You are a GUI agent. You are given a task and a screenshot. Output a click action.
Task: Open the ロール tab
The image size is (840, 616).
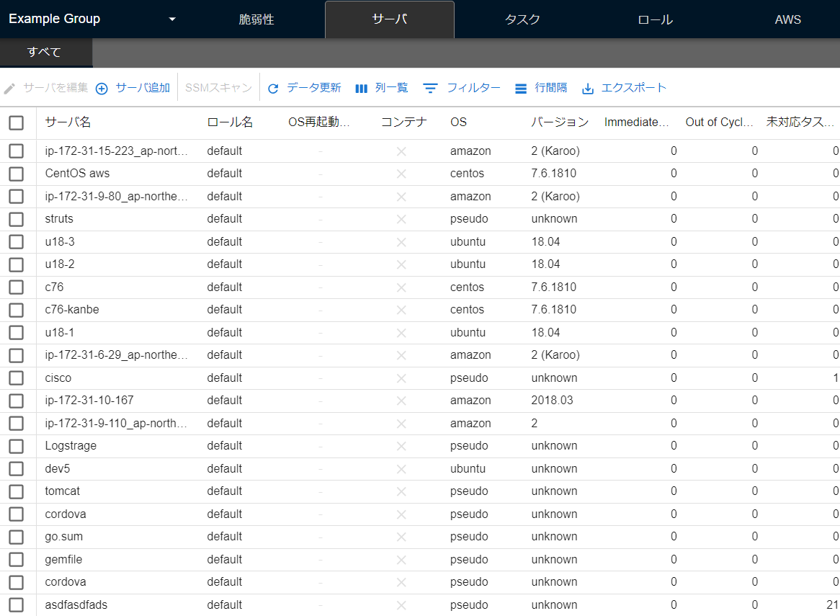655,19
